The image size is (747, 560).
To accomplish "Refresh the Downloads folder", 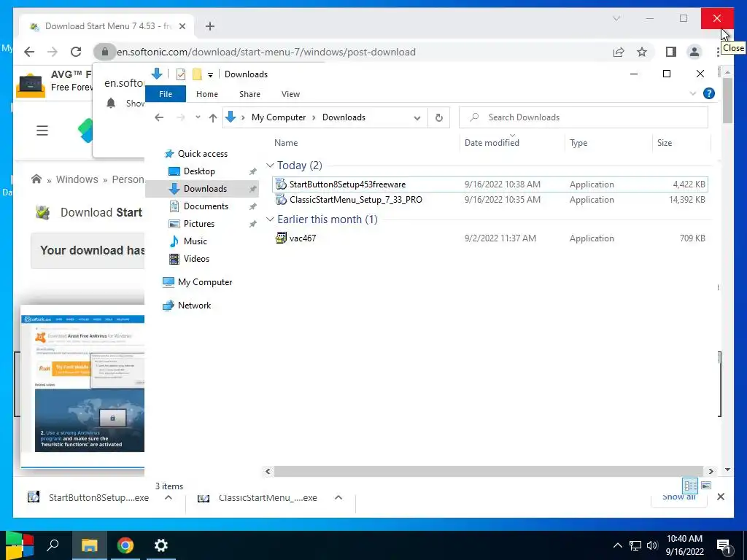I will (x=438, y=117).
